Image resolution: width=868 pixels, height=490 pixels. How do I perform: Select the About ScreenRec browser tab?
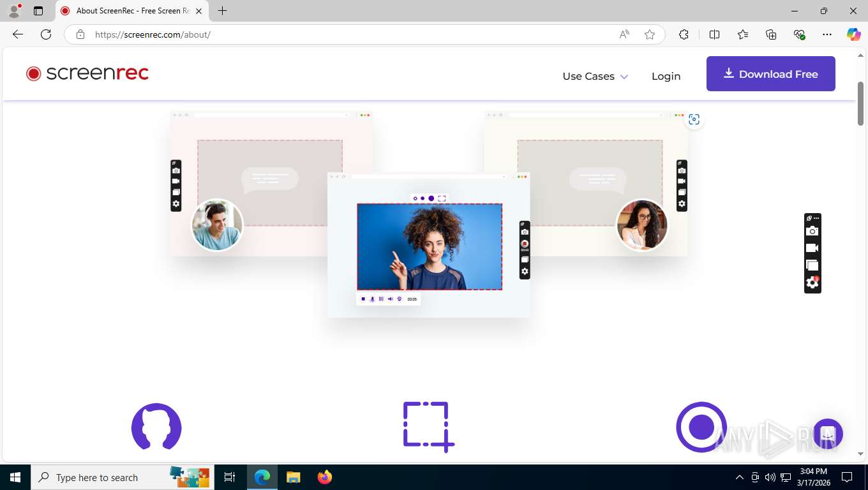point(132,11)
